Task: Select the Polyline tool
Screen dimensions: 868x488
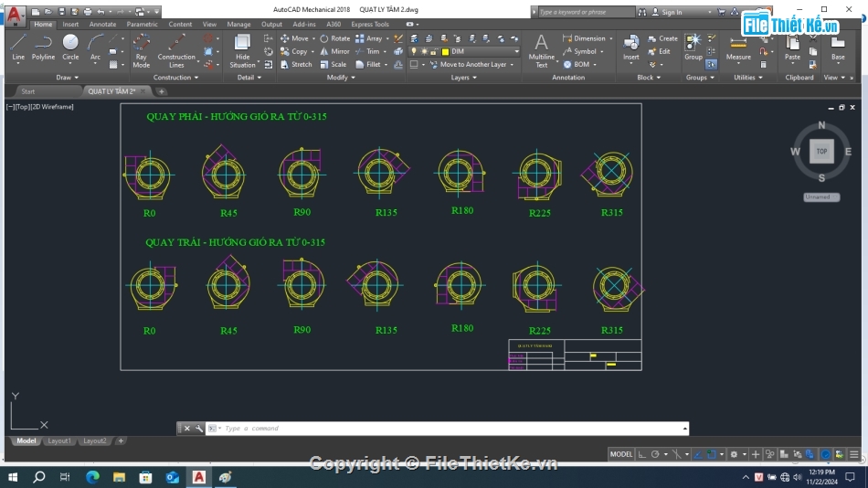Action: coord(43,48)
